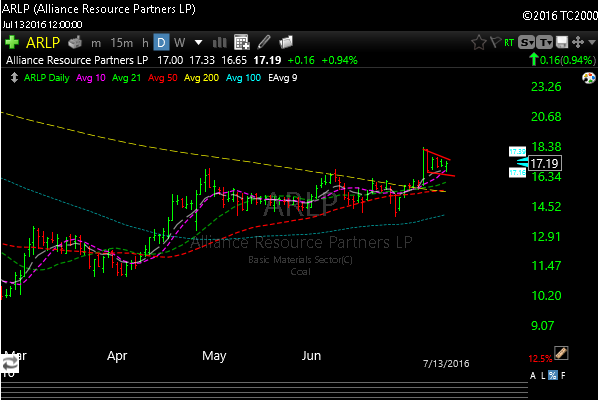Screen dimensions: 598x400
Task: Click the green plus add icon
Action: coord(12,42)
